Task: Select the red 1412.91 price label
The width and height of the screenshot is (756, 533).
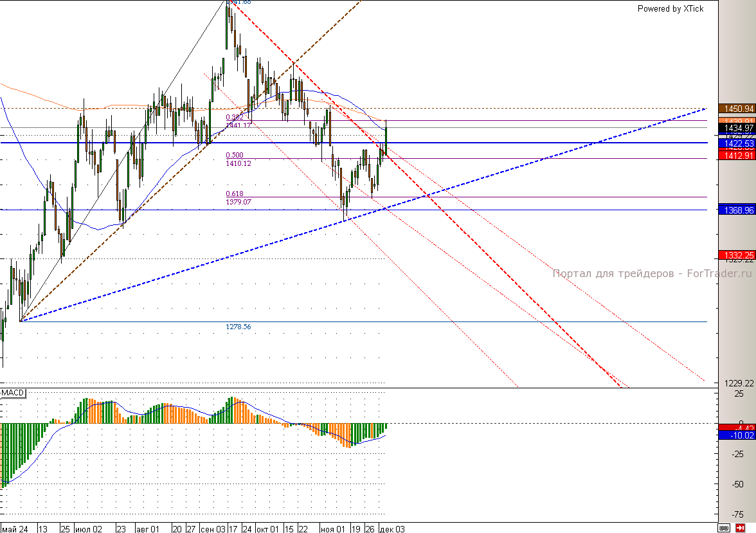Action: pyautogui.click(x=737, y=156)
